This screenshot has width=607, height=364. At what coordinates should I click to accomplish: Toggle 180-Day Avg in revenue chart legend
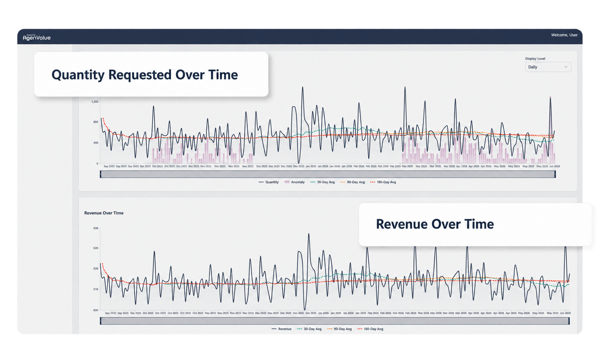click(370, 329)
